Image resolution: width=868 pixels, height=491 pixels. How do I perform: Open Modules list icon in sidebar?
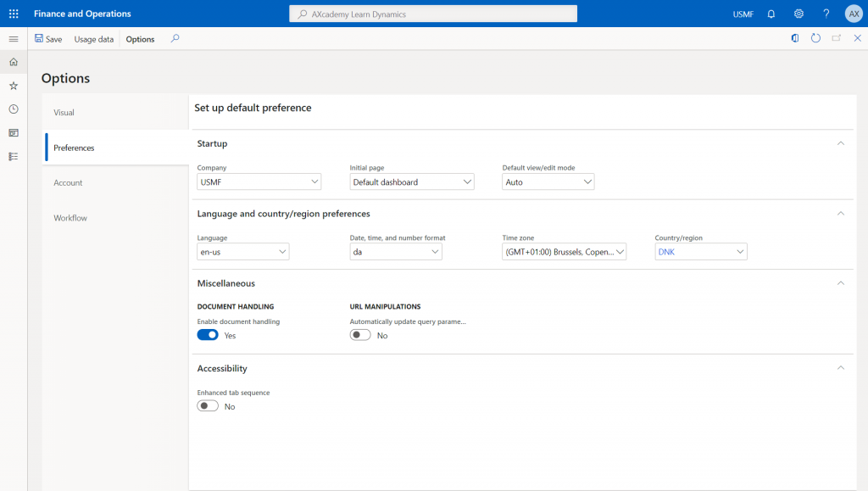pos(14,157)
